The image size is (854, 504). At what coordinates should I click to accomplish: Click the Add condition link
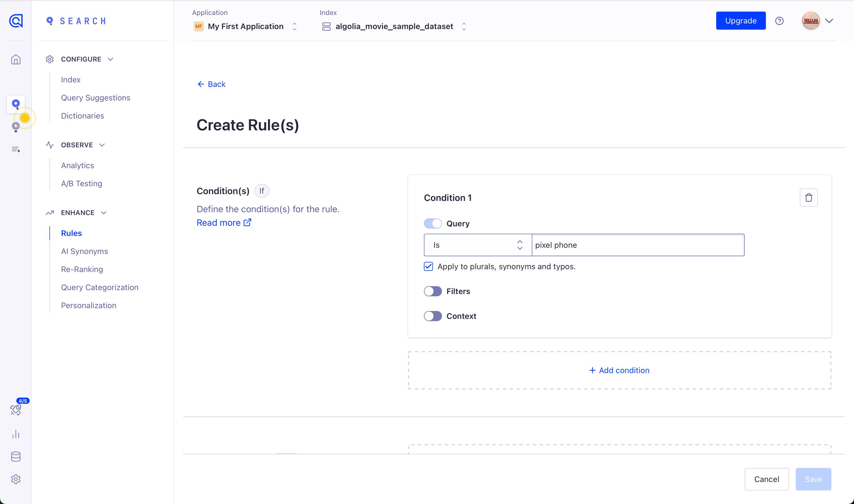619,370
